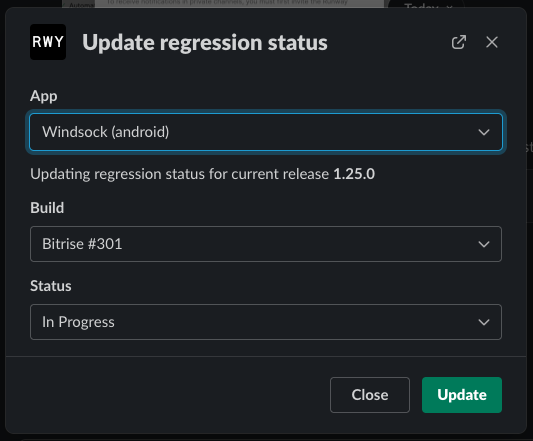Click the 1.25.0 release version text
Viewport: 533px width, 441px height.
pos(354,174)
